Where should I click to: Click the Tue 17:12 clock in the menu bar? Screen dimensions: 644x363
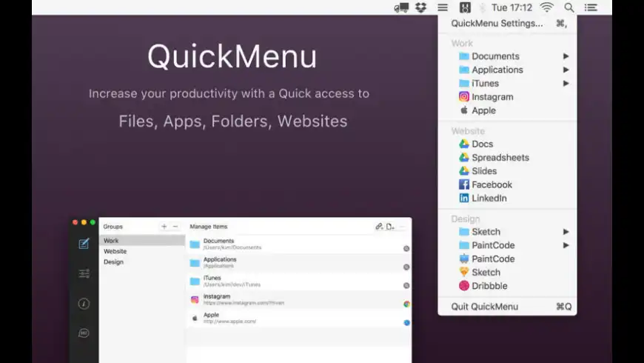(511, 8)
